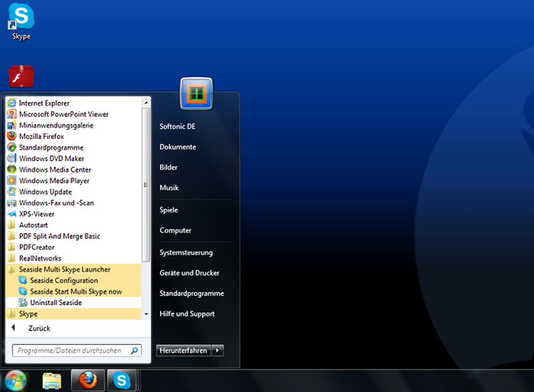Expand the PDFCreator folder
This screenshot has height=392, width=534.
37,247
